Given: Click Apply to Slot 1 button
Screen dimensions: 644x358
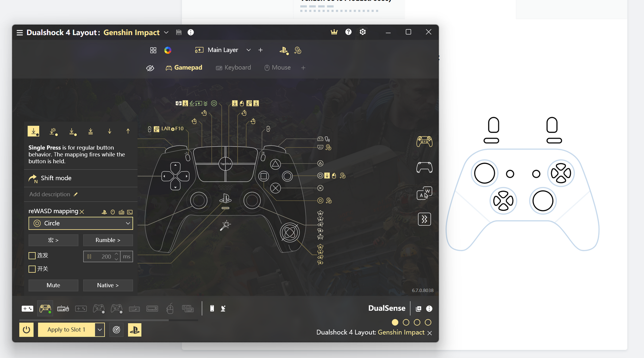Looking at the screenshot, I should point(66,330).
